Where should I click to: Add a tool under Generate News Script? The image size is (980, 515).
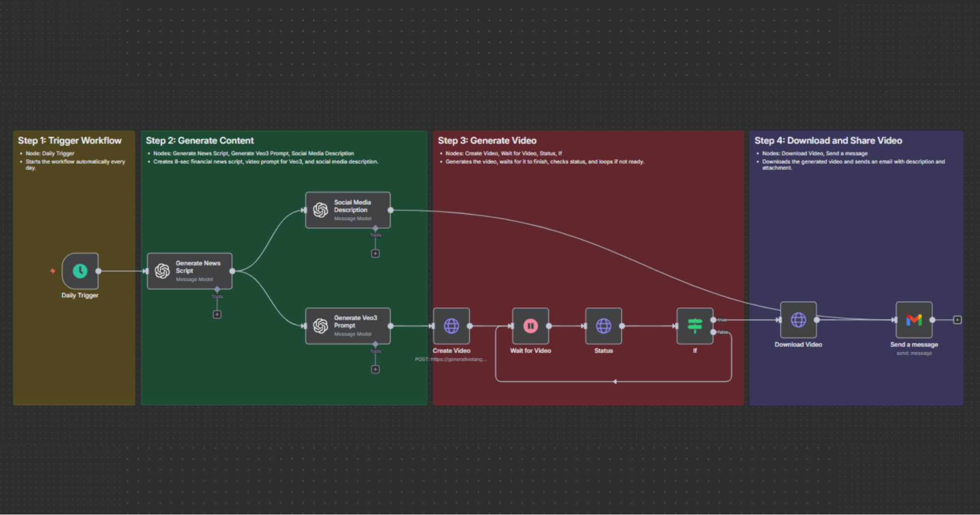click(217, 314)
